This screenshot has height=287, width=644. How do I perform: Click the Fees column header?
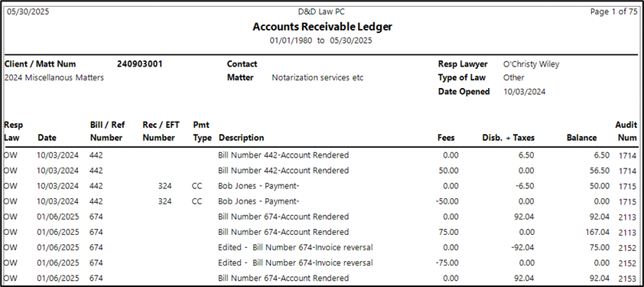446,138
